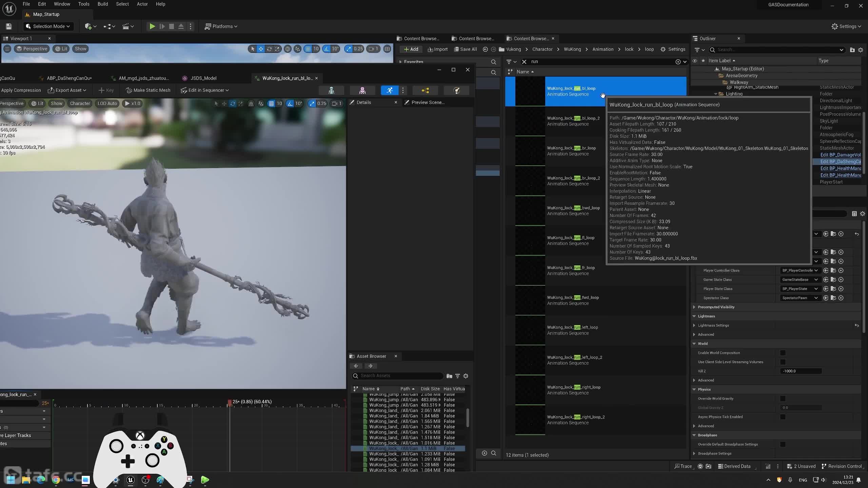Toggle rotation snapping in animation viewport
The height and width of the screenshot is (488, 868).
[x=290, y=104]
